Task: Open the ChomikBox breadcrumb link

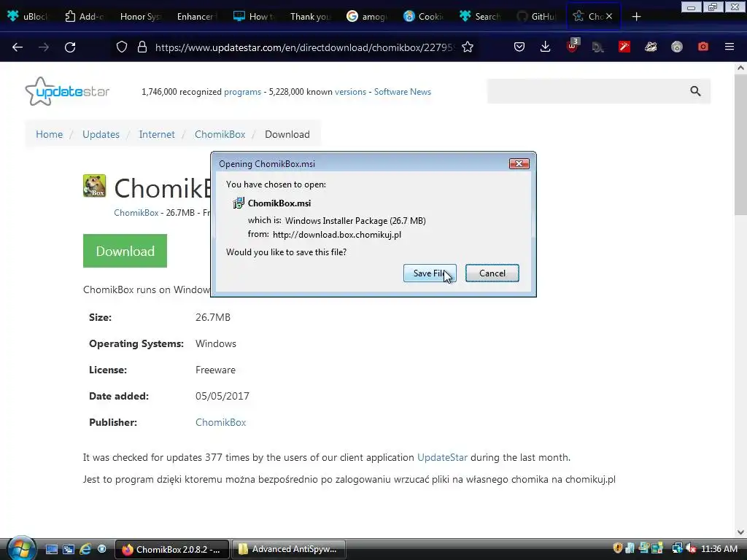Action: coord(220,134)
